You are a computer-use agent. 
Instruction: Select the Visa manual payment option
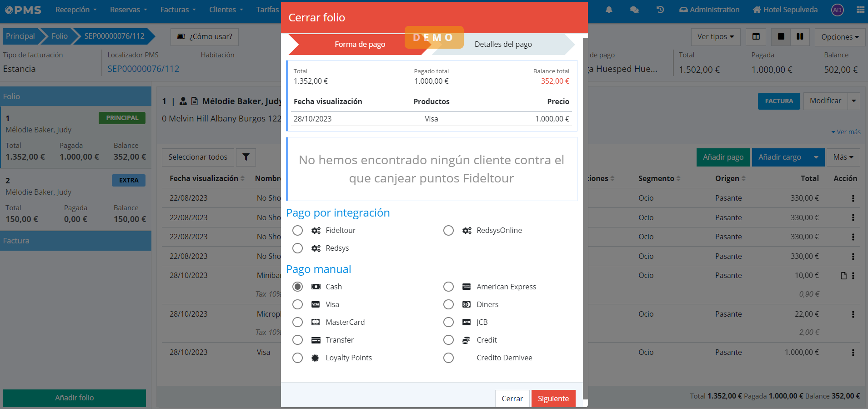298,304
